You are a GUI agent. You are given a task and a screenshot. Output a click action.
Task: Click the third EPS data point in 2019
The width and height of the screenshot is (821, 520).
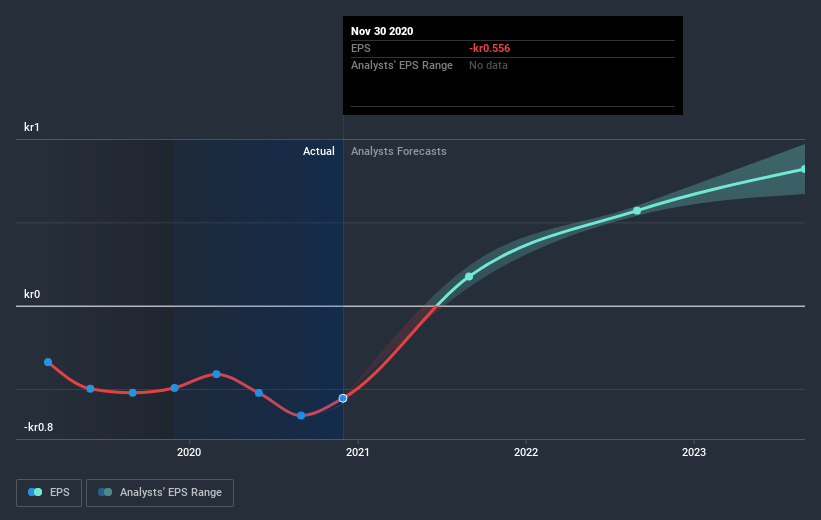tap(132, 393)
